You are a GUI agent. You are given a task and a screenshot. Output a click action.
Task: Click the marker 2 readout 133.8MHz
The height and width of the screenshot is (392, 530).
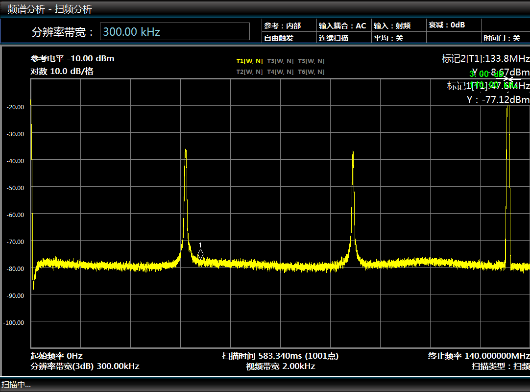tap(486, 59)
